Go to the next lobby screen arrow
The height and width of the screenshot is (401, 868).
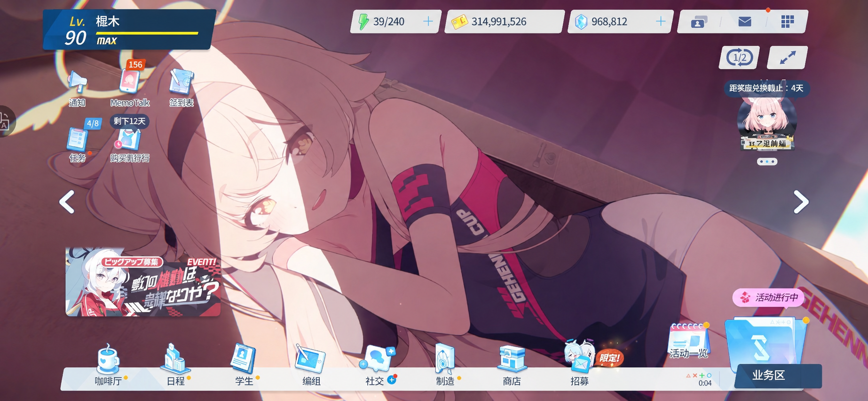(x=801, y=202)
